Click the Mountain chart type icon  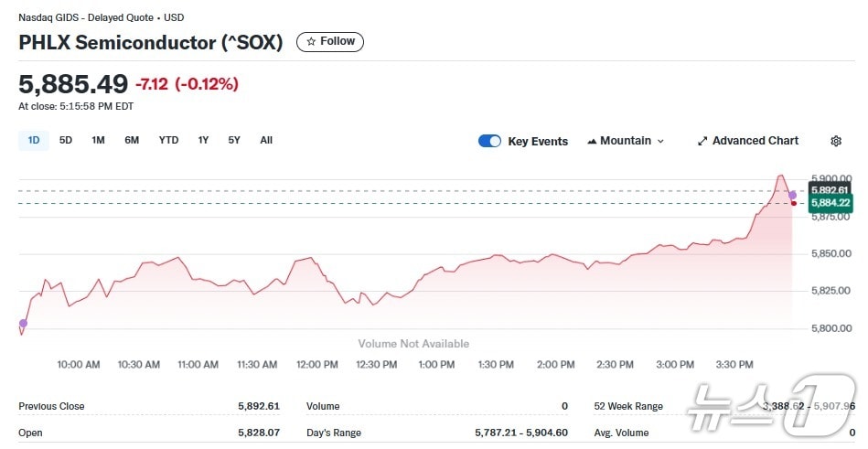pos(592,141)
